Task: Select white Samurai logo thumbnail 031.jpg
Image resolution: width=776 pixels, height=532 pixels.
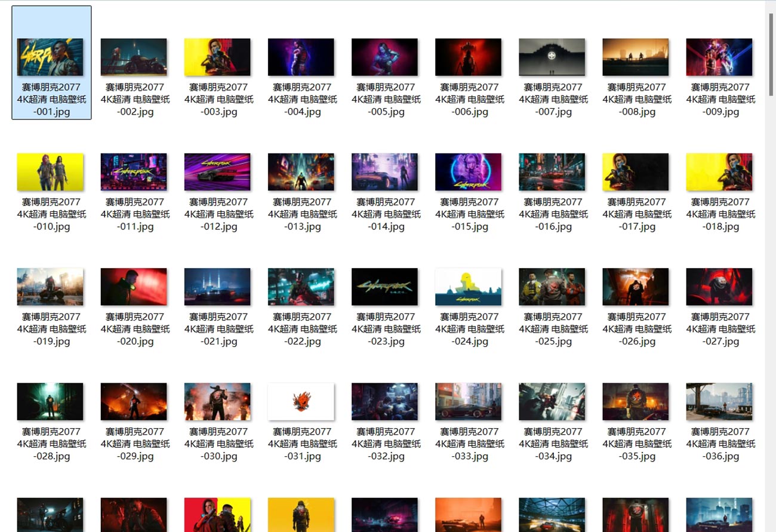Action: tap(301, 401)
